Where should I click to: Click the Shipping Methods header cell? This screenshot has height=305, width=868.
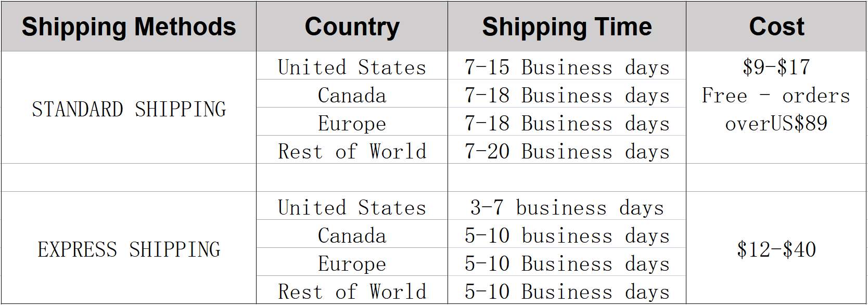pyautogui.click(x=129, y=26)
